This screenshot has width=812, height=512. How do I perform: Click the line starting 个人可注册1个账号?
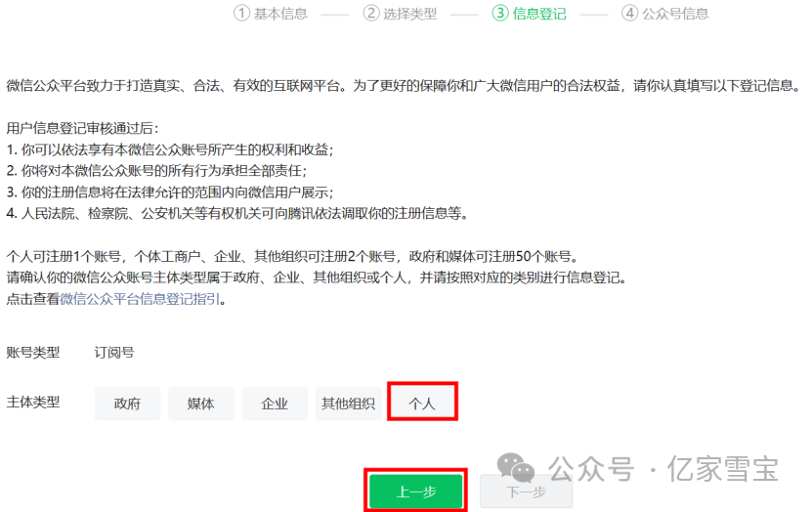[292, 256]
